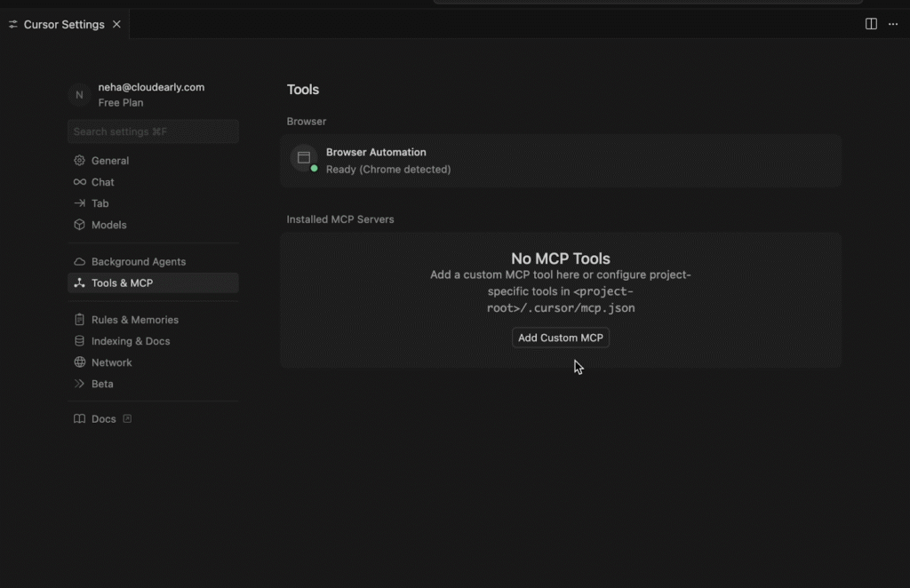
Task: Click the Rules & Memories icon
Action: coord(80,320)
